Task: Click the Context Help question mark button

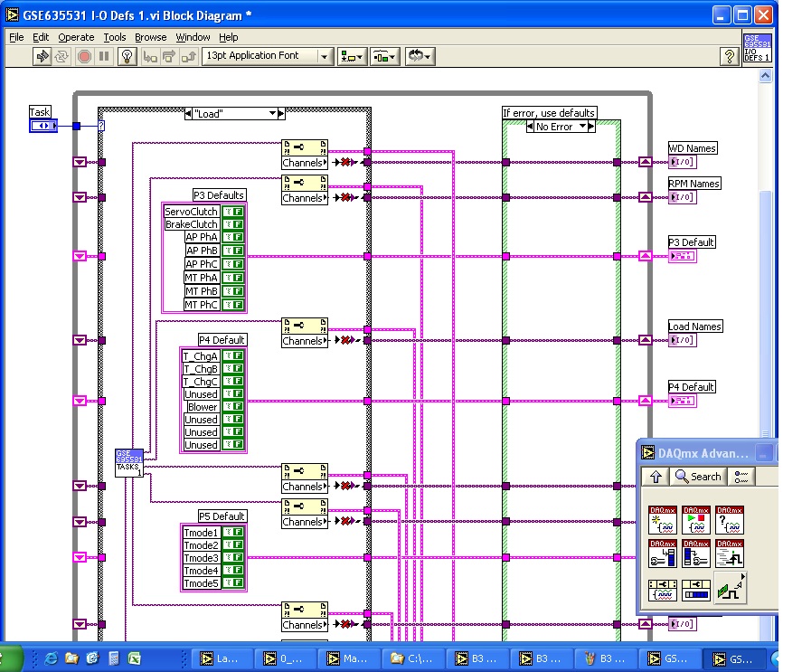Action: click(730, 56)
